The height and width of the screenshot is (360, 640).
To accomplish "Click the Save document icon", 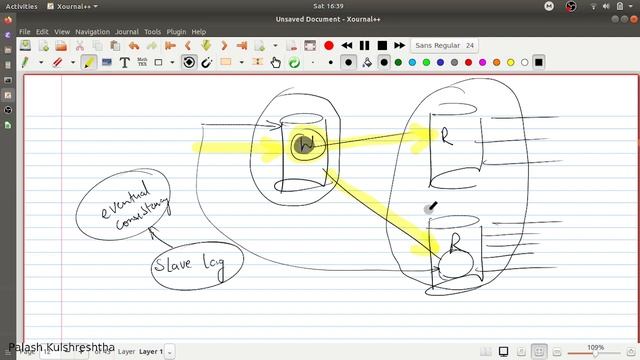I will click(25, 45).
